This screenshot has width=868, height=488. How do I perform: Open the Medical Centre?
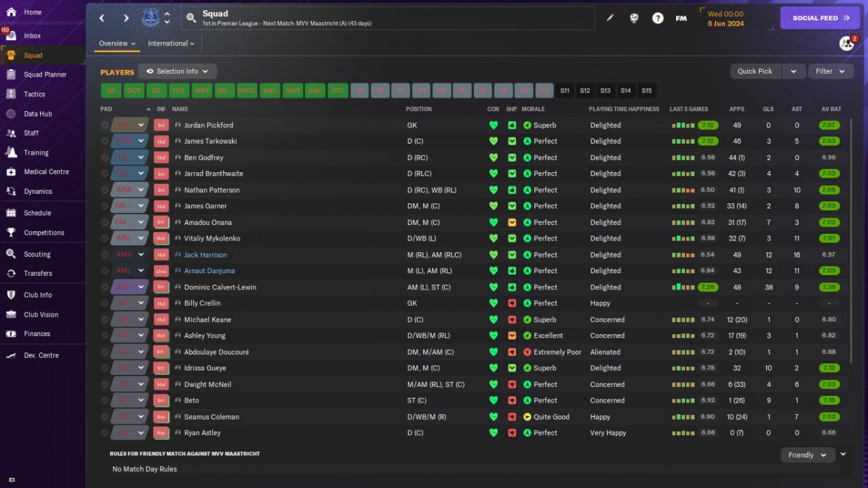tap(46, 171)
